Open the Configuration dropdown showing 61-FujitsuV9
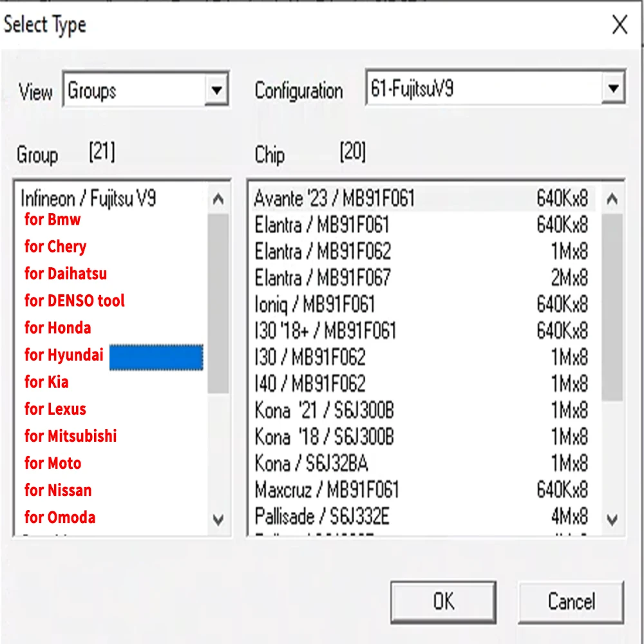The height and width of the screenshot is (644, 644). pos(495,88)
